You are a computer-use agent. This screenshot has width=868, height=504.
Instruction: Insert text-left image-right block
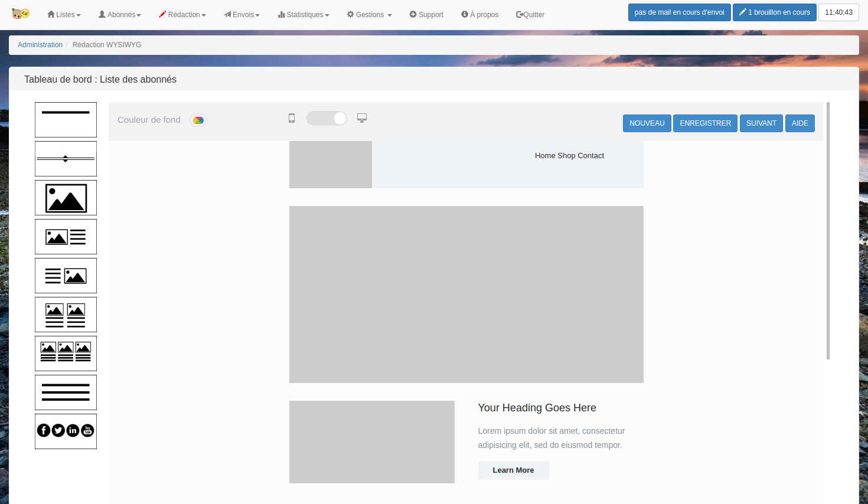tap(66, 276)
